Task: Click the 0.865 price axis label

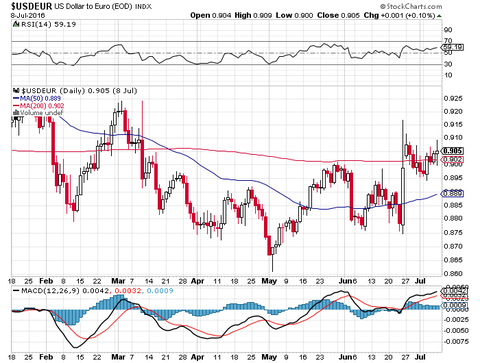Action: coord(453,260)
